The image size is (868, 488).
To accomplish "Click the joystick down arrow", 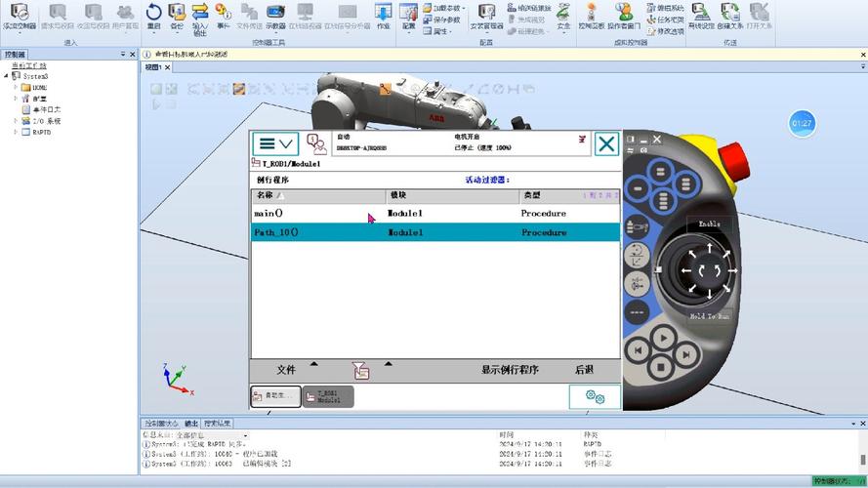I will pos(710,293).
